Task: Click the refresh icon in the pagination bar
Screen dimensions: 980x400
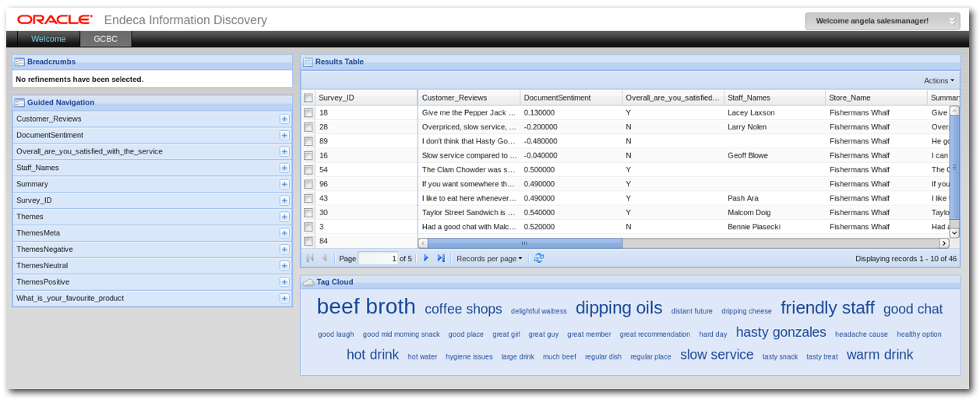Action: click(x=538, y=258)
